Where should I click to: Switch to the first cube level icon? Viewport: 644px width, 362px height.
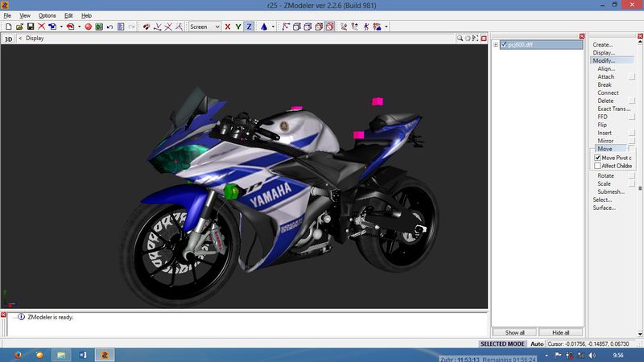click(x=296, y=27)
